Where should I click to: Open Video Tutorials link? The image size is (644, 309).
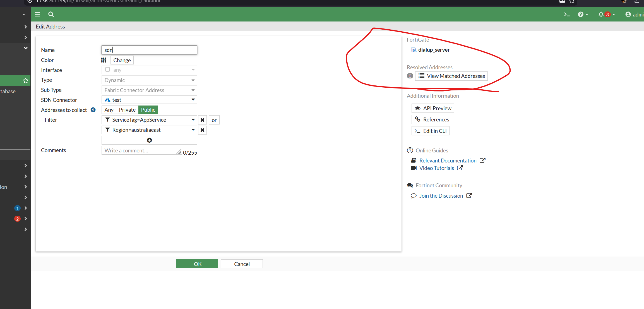coord(437,168)
